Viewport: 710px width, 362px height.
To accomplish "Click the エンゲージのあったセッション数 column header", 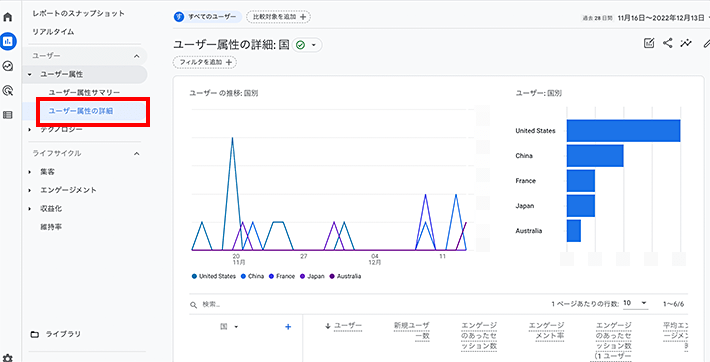I will click(479, 336).
